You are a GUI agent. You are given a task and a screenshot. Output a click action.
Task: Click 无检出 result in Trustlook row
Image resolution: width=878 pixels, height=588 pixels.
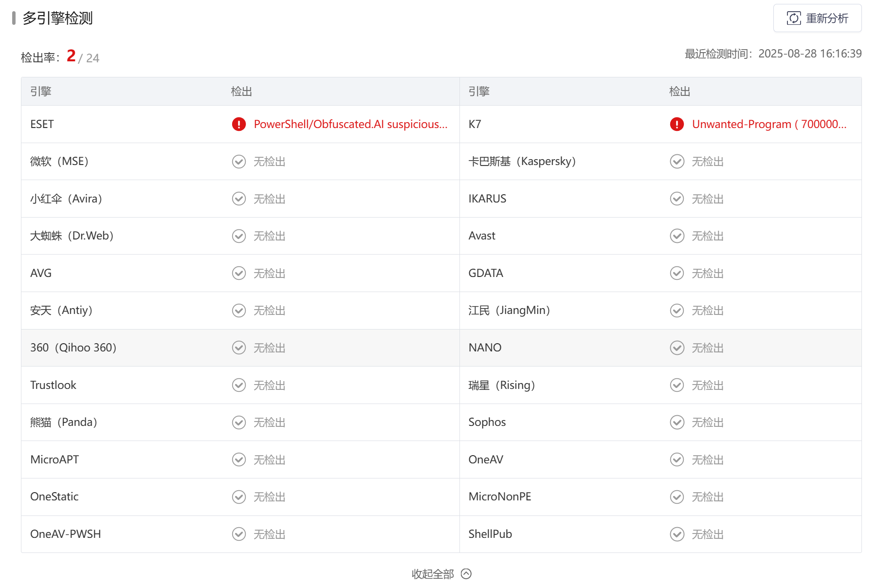tap(269, 385)
